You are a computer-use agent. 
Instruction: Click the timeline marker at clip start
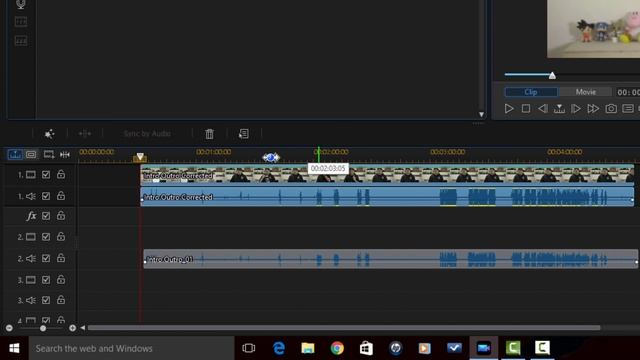(140, 157)
